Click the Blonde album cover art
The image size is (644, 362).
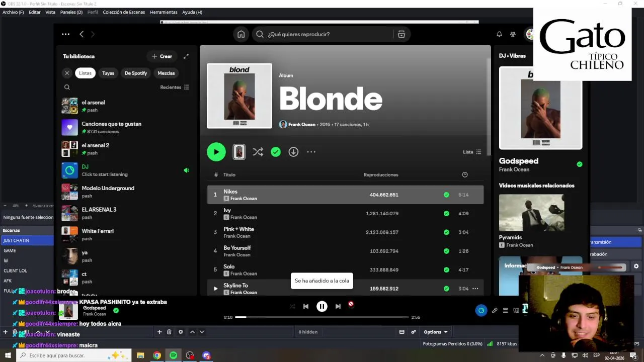[239, 96]
